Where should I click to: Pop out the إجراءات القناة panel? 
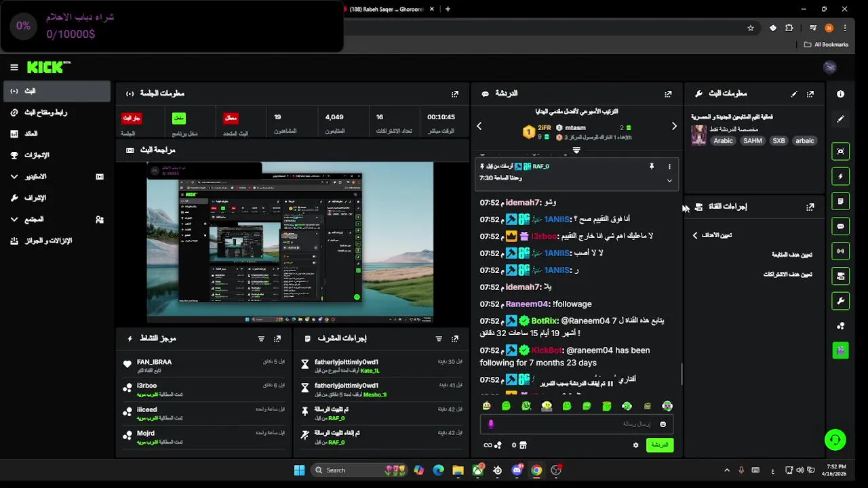tap(810, 207)
